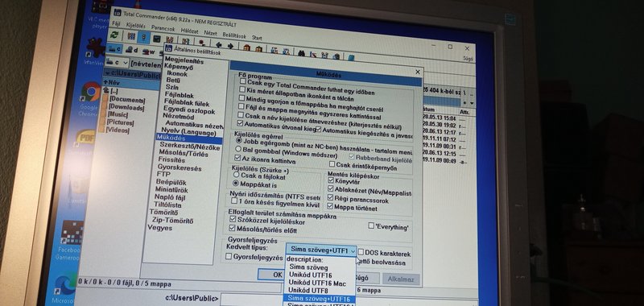The image size is (644, 306).
Task: Select [Downloads] folder in file panel
Action: point(126,108)
